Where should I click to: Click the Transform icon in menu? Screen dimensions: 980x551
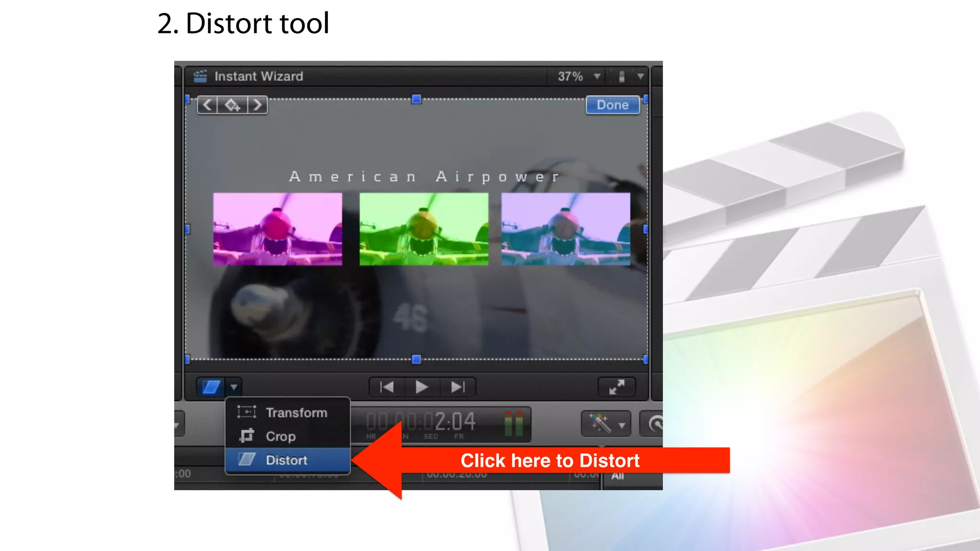click(246, 412)
